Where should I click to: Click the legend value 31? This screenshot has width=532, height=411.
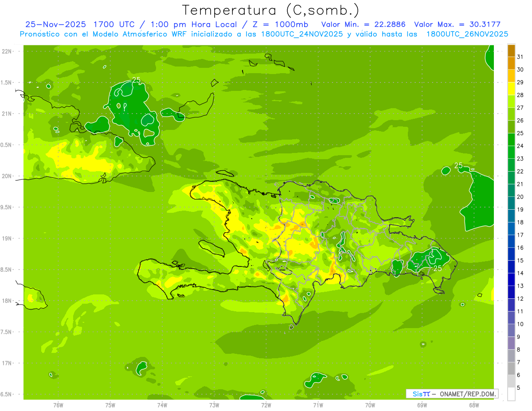tap(520, 57)
